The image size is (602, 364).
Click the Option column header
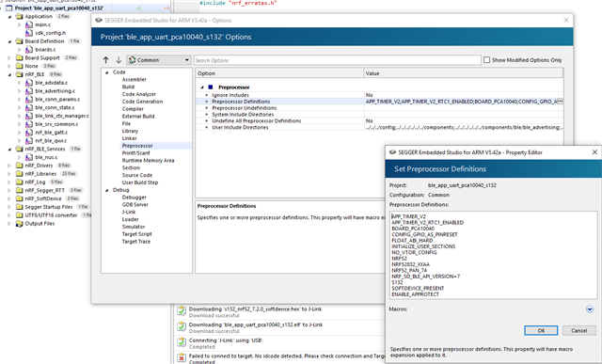(279, 73)
